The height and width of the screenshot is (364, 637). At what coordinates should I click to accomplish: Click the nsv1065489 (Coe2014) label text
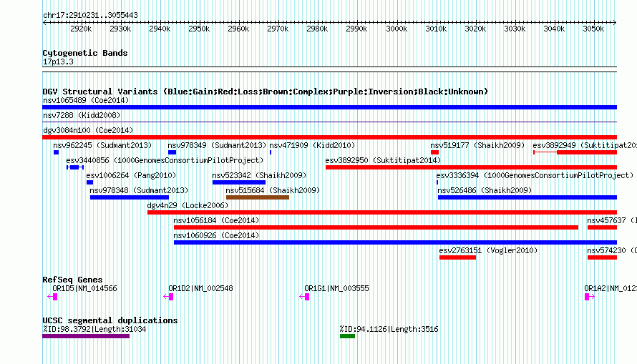(x=86, y=100)
